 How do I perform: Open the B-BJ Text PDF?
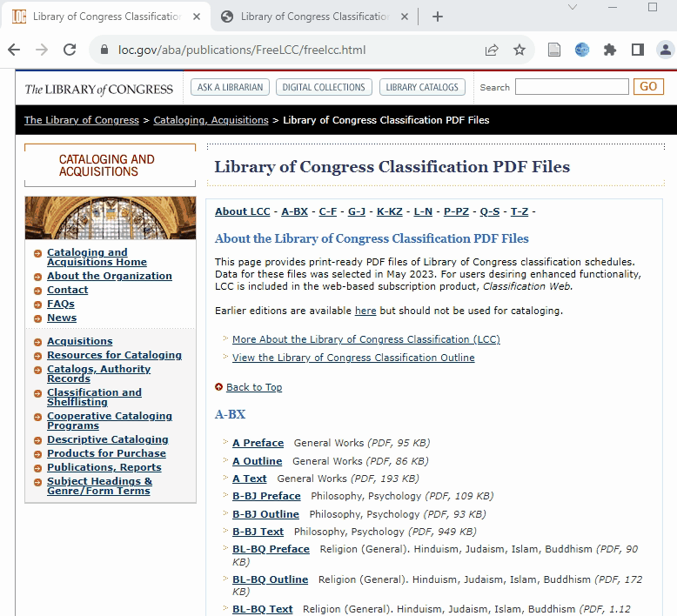258,532
